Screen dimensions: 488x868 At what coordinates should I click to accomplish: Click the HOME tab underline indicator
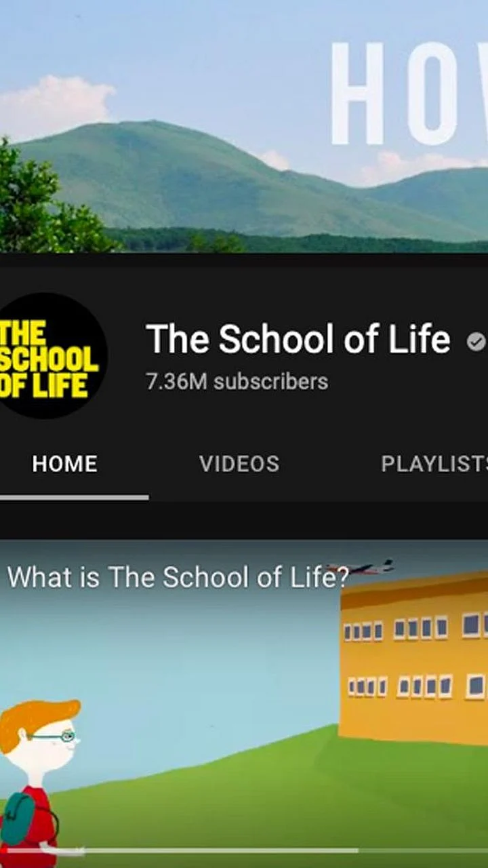click(74, 497)
